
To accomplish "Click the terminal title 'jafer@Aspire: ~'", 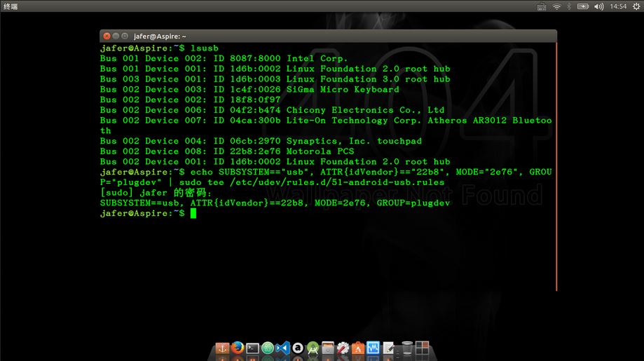I will (x=160, y=36).
